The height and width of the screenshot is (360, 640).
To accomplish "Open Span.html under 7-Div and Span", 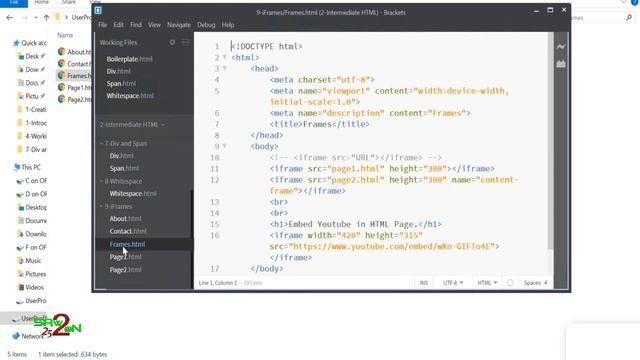I will [x=124, y=168].
